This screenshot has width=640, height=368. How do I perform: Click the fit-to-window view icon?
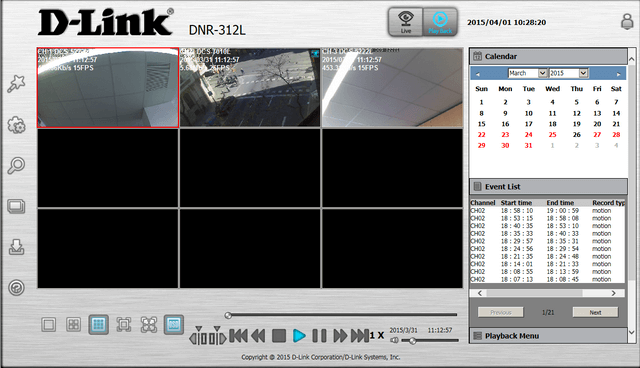pos(124,325)
